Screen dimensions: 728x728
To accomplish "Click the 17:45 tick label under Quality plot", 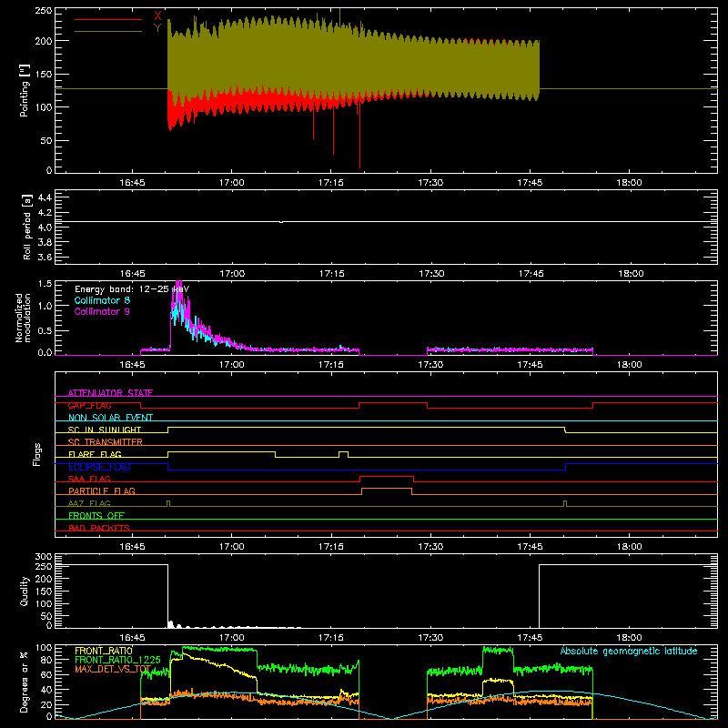I will (530, 638).
